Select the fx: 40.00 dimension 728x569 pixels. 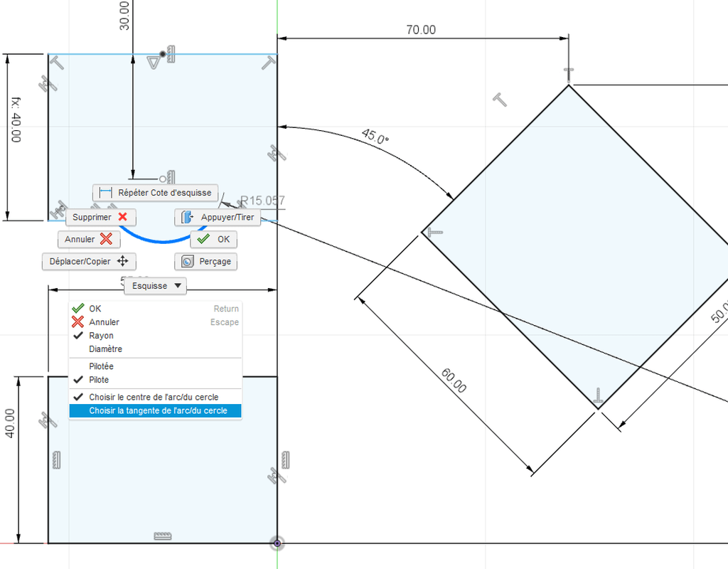coord(16,119)
